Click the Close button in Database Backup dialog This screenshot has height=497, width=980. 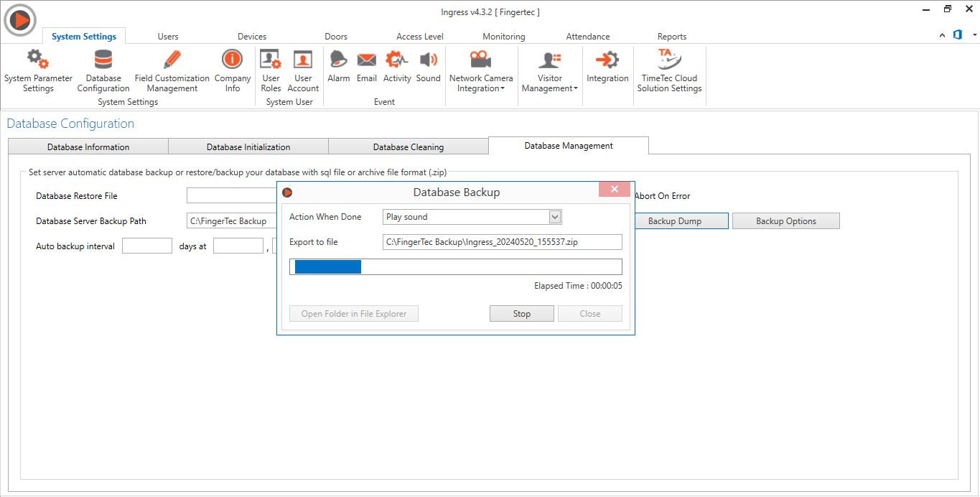click(590, 314)
